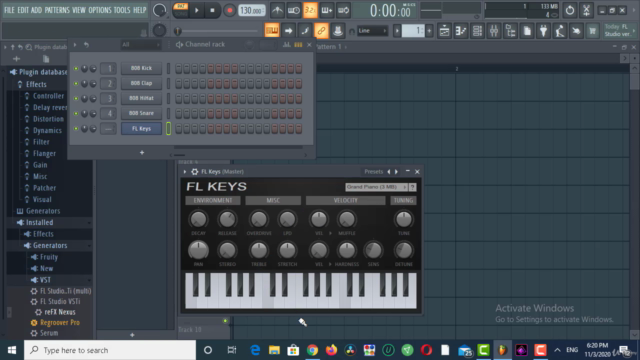Image resolution: width=640 pixels, height=360 pixels.
Task: Show the Channel rack view icon
Action: coord(477,31)
